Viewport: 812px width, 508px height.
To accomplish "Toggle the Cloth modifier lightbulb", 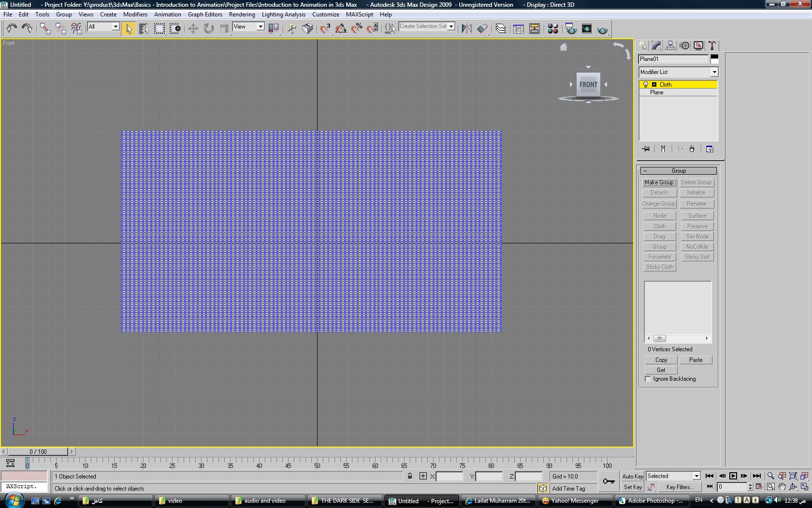I will [645, 85].
